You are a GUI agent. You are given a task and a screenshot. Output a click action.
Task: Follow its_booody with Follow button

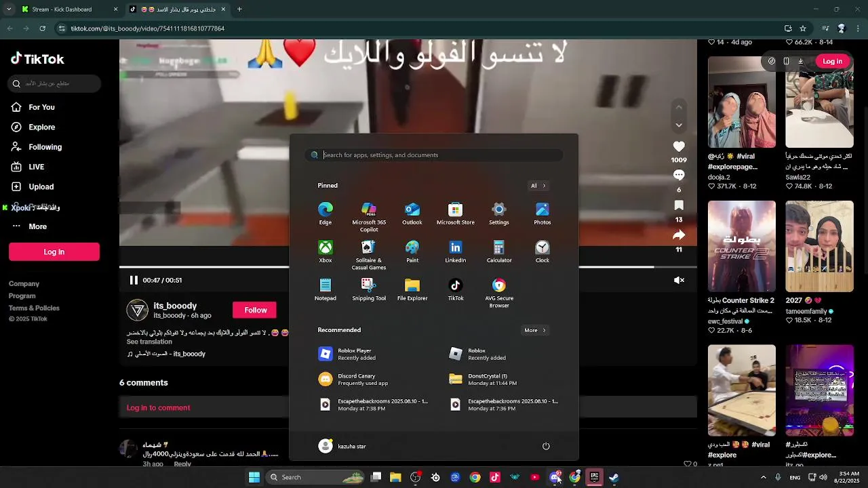pyautogui.click(x=256, y=310)
